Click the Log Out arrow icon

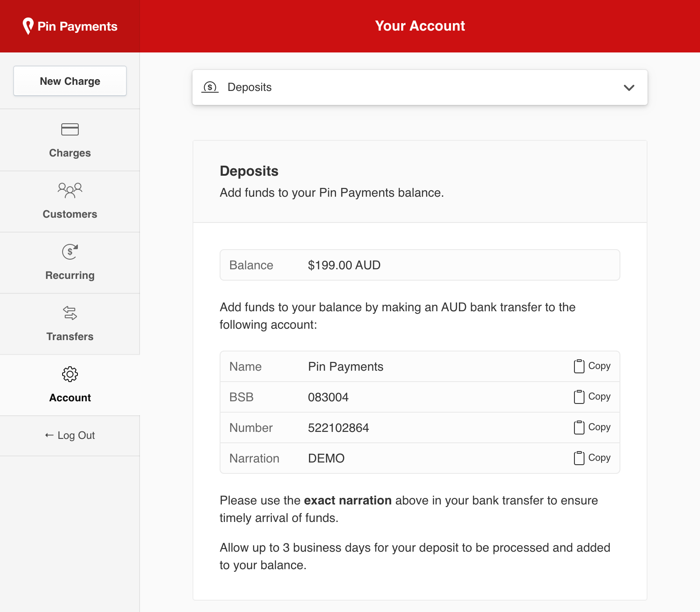point(49,435)
